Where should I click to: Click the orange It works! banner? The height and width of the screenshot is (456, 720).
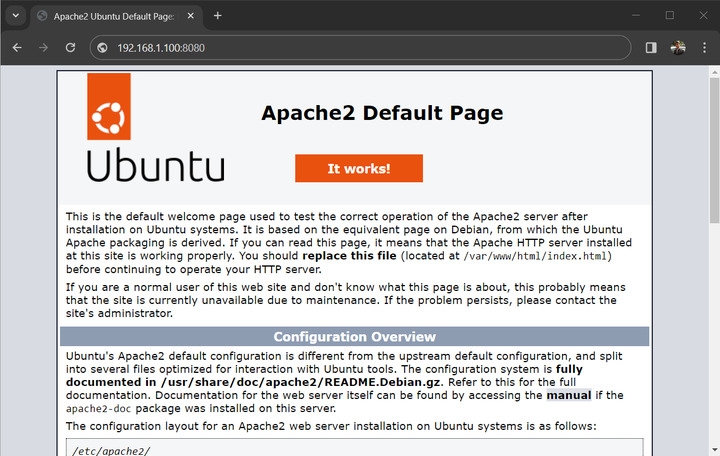(358, 168)
